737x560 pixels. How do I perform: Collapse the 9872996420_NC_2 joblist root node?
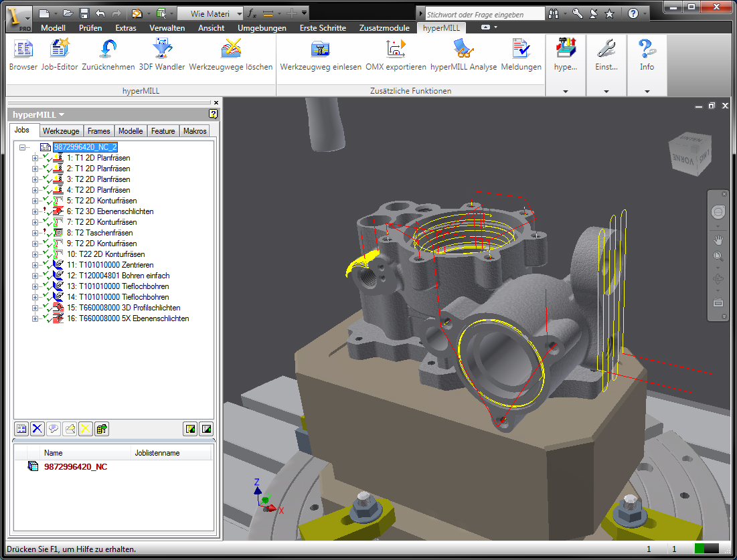23,147
